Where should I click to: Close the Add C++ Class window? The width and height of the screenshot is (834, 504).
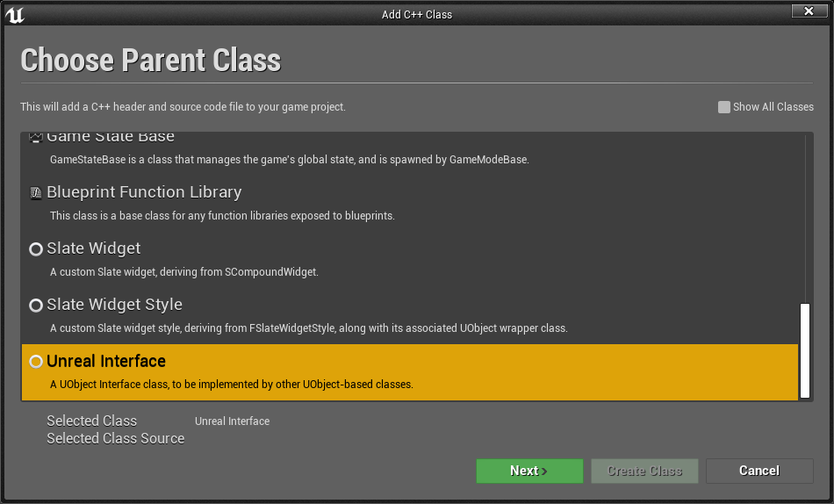[809, 11]
